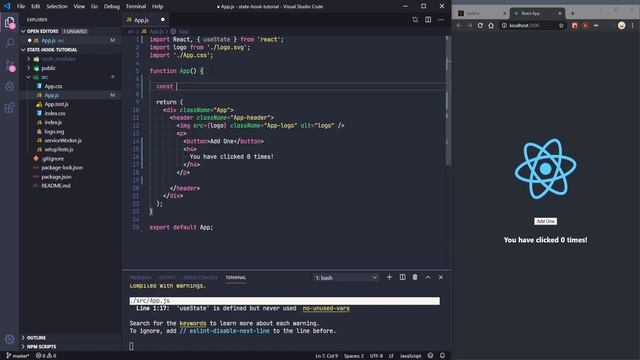Open the Search view in activity bar

click(9, 43)
